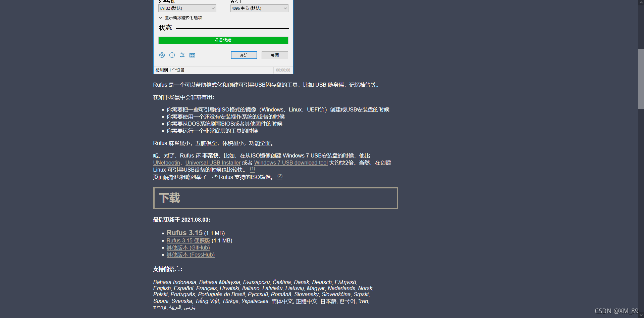Screen dimensions: 644x318
Task: Open the Rufus settings sliders icon
Action: tap(182, 55)
